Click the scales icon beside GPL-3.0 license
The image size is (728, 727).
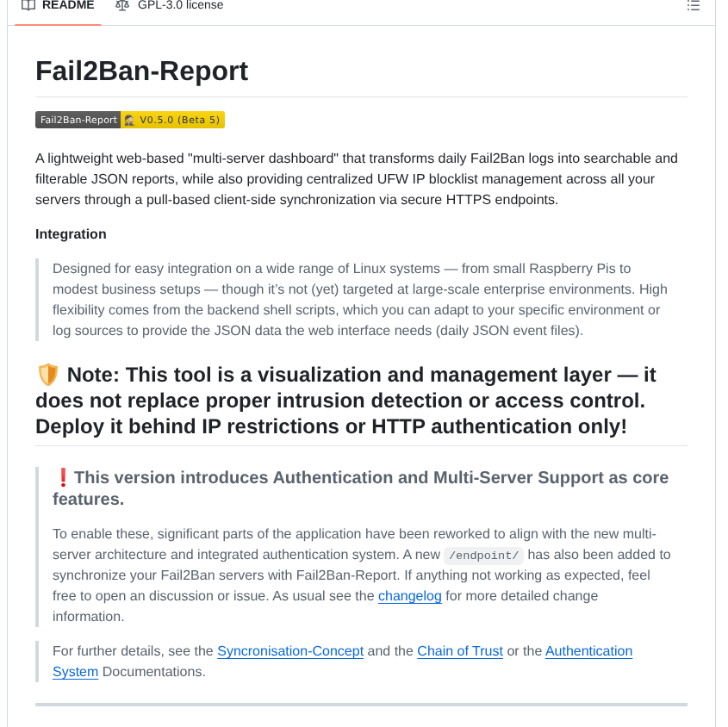(x=121, y=5)
